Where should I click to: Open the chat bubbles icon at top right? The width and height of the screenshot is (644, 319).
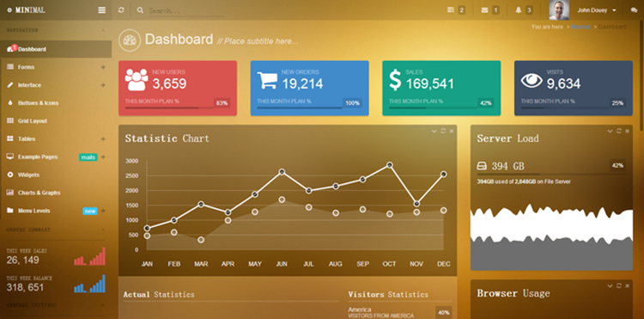click(635, 10)
